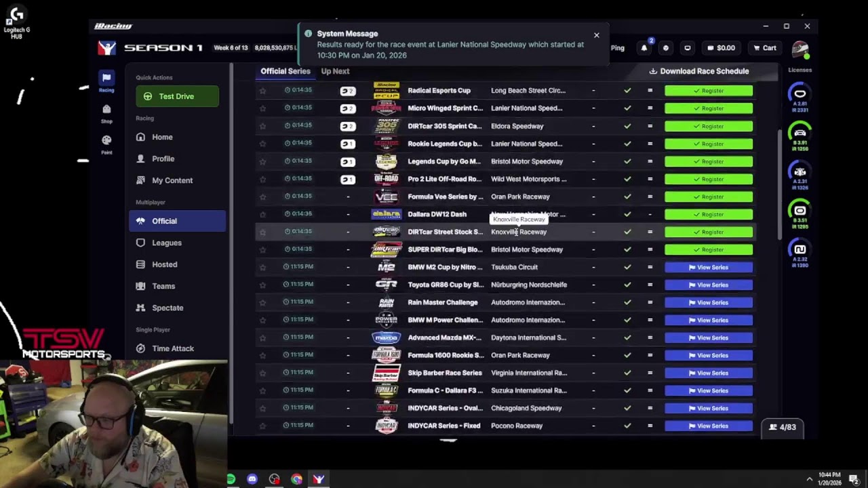Favorite the DIRTcar 305 Sprint star
This screenshot has height=488, width=868.
pos(262,126)
